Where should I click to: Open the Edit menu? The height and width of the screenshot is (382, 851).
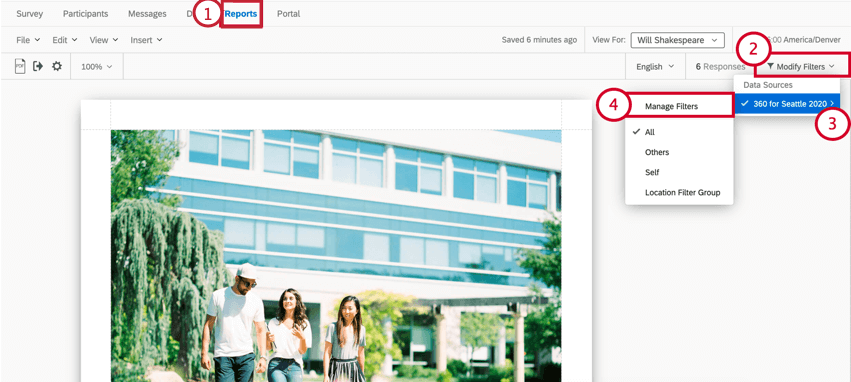click(65, 40)
